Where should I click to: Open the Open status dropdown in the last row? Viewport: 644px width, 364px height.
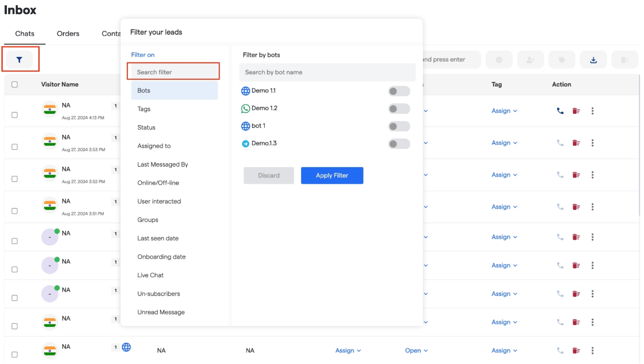(x=416, y=350)
